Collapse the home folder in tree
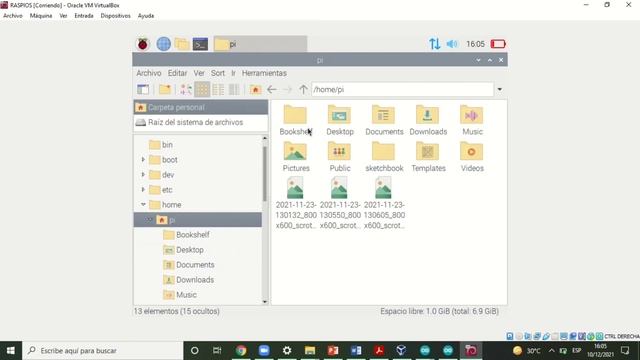The width and height of the screenshot is (640, 360). tap(143, 204)
